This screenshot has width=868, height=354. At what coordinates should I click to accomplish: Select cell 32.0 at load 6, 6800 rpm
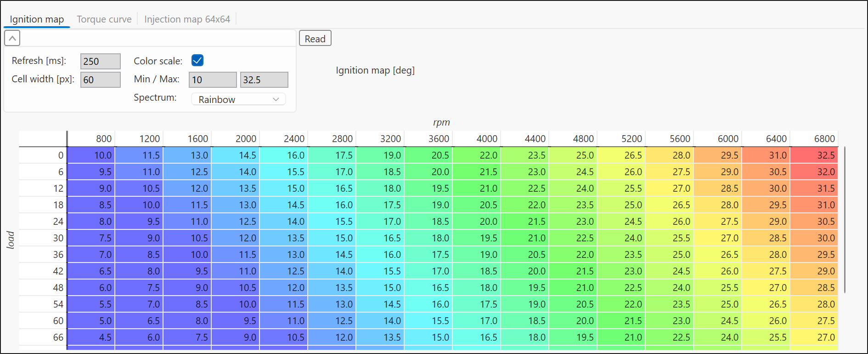[x=814, y=172]
